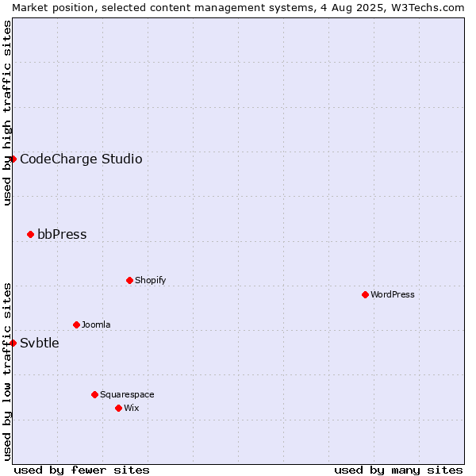This screenshot has width=476, height=476.
Task: Select the 'Squarespace' label
Action: point(127,394)
